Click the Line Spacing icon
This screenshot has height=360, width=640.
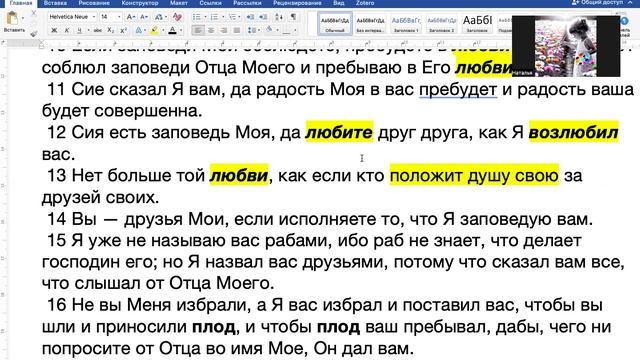coord(252,31)
